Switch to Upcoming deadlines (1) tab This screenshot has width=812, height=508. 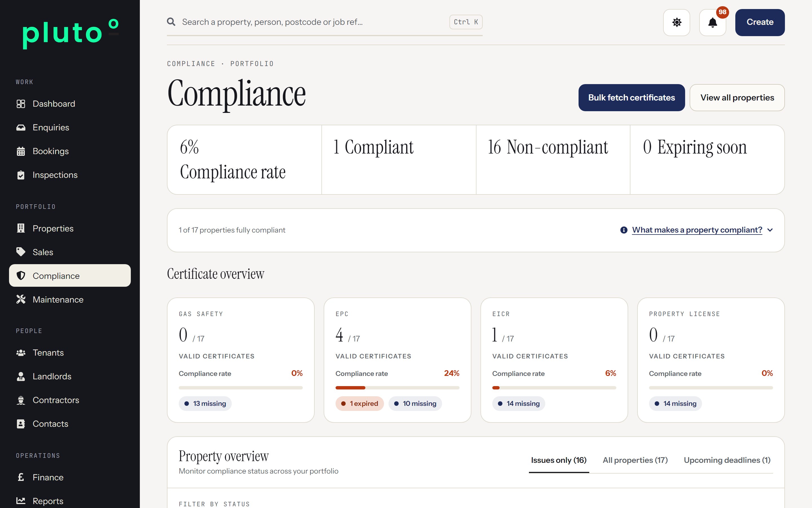[727, 460]
